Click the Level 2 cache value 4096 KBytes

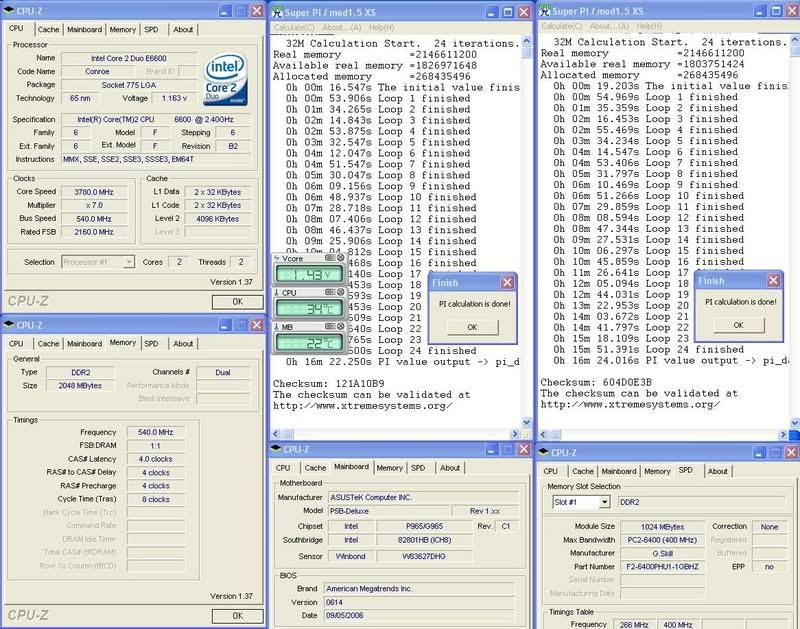pos(218,219)
